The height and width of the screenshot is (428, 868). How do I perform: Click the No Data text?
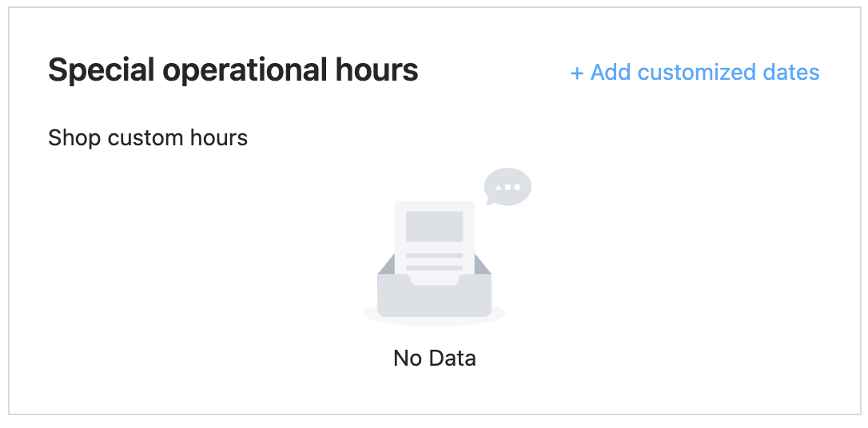point(435,359)
